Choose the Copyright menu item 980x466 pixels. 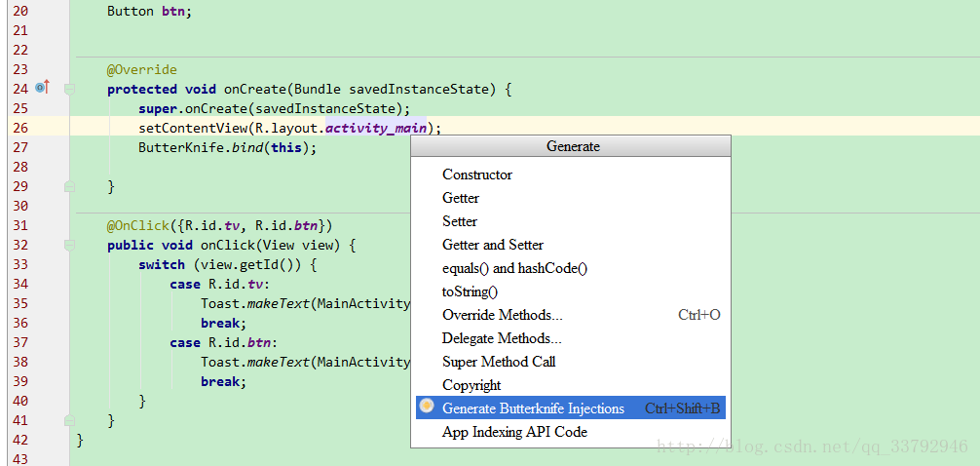click(471, 385)
